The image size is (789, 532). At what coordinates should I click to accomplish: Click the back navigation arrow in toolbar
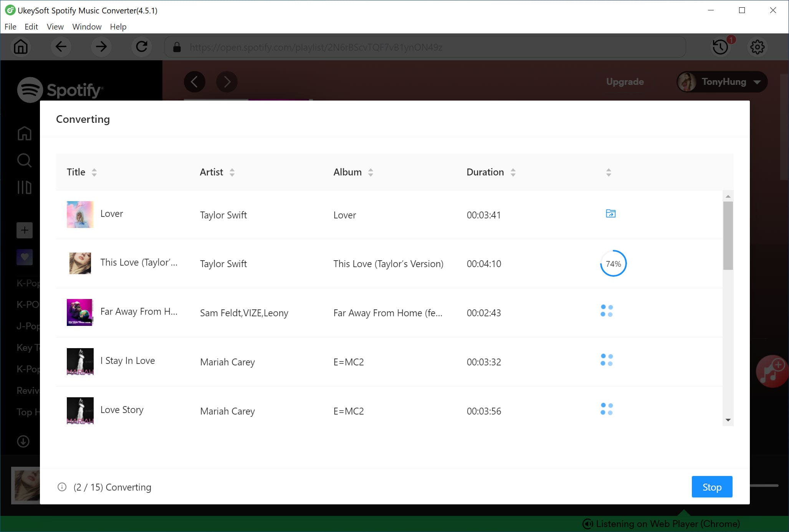[x=61, y=47]
